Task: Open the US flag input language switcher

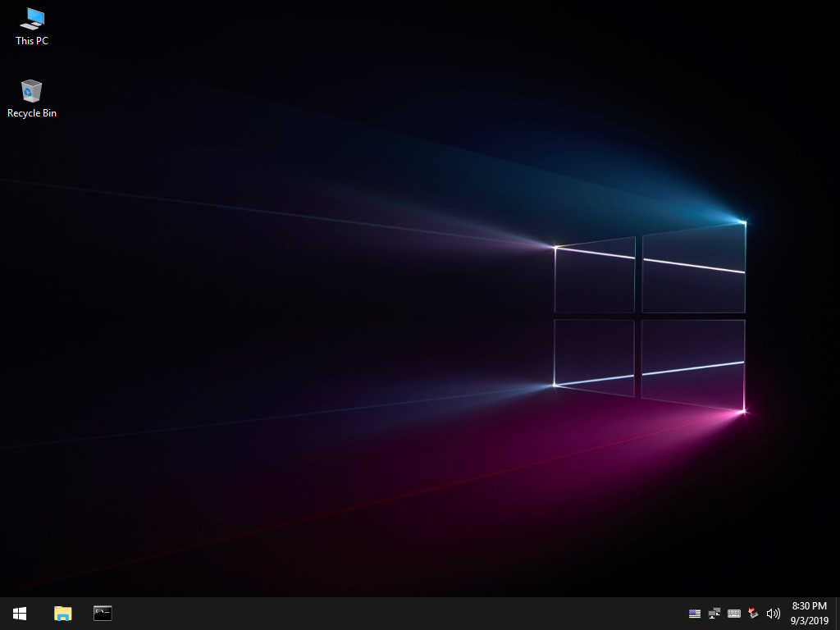Action: point(695,614)
